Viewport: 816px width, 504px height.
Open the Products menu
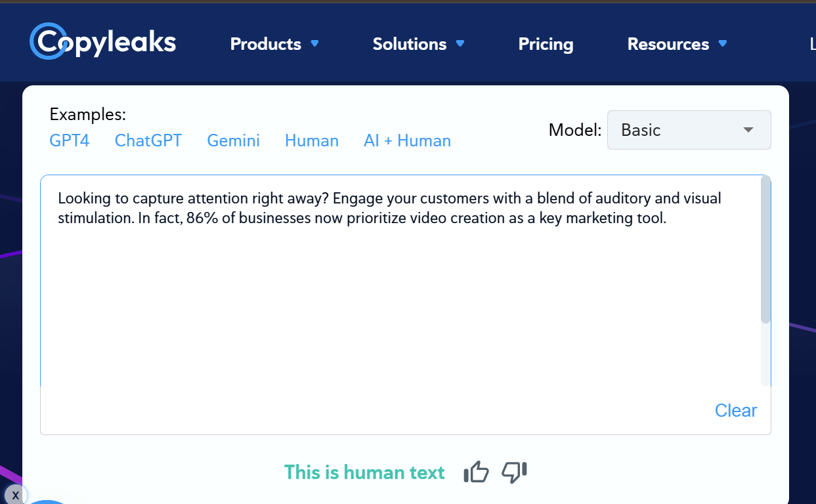[x=265, y=44]
